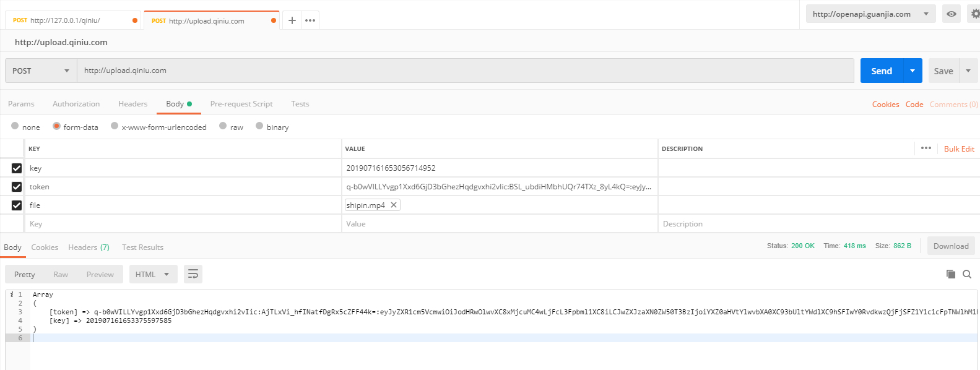Uncheck the token parameter checkbox

(x=17, y=186)
